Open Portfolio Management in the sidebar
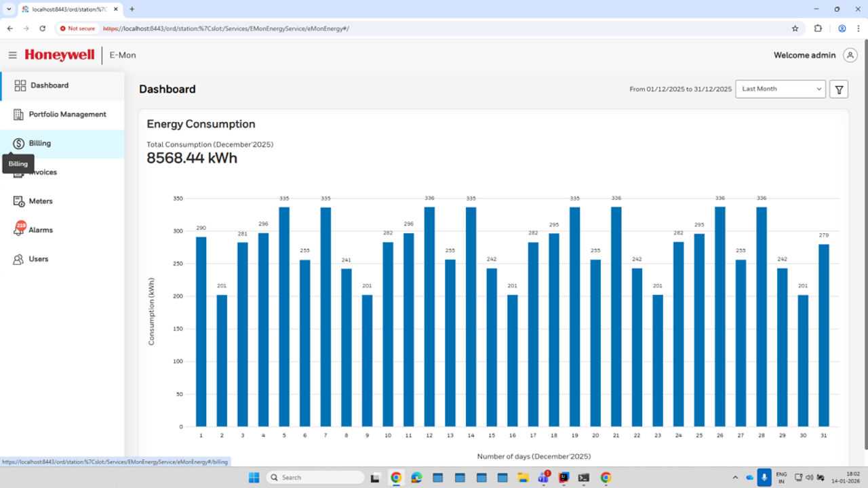 coord(62,115)
